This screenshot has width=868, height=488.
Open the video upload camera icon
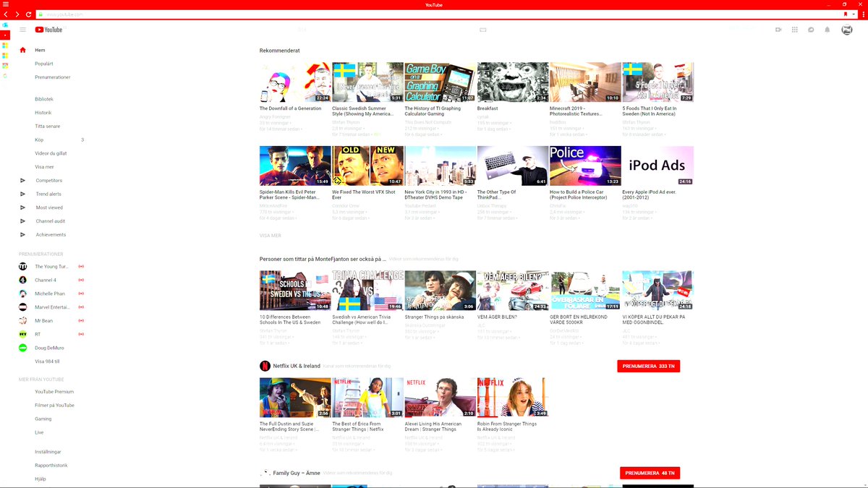tap(778, 30)
